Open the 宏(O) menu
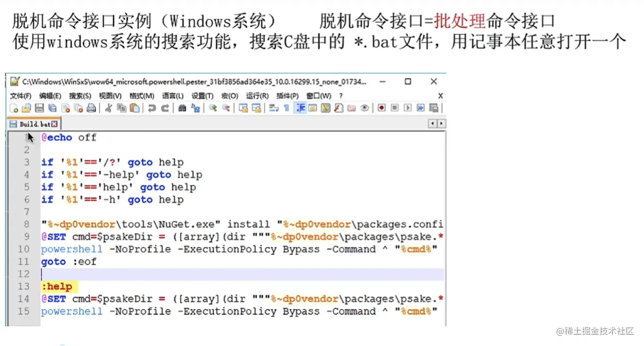 pos(230,96)
